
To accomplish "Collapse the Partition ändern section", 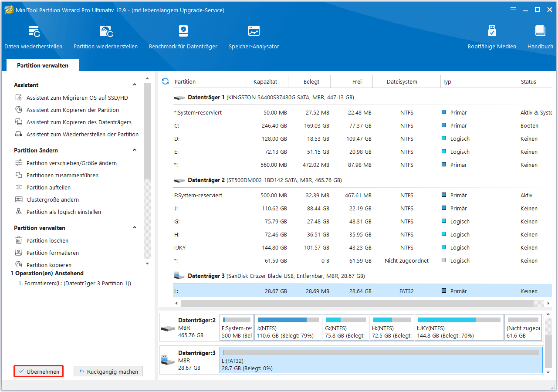I will 135,150.
